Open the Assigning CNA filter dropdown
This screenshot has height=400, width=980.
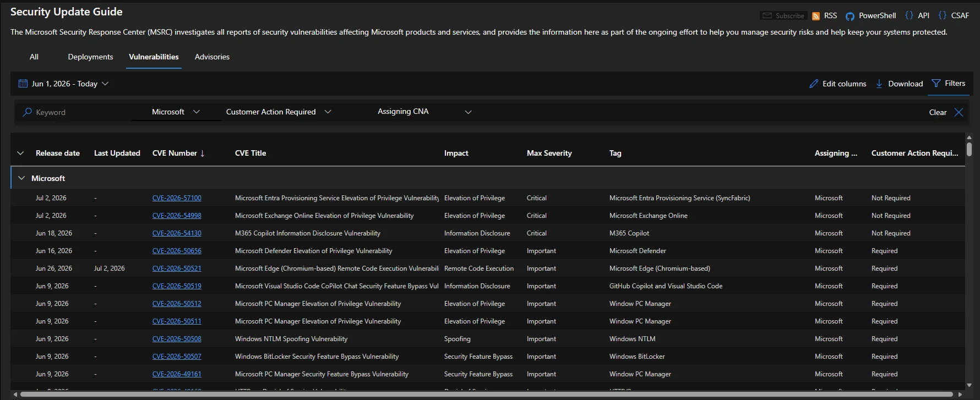pyautogui.click(x=424, y=112)
